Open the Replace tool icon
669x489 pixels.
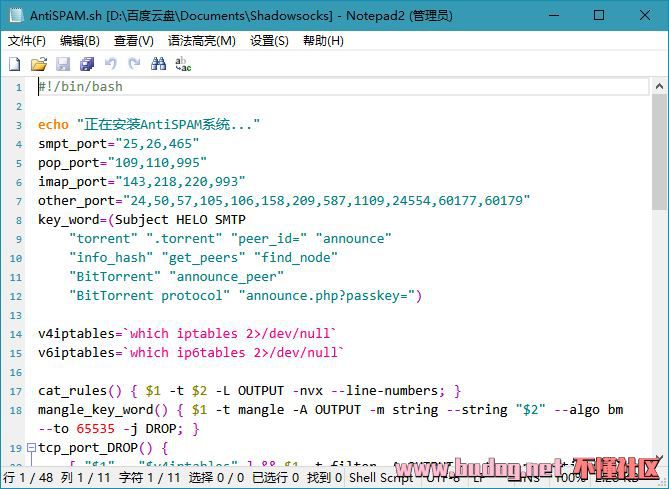click(x=183, y=64)
